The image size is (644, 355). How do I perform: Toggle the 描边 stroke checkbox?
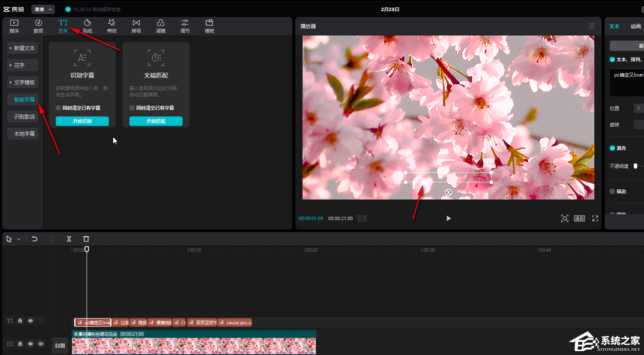point(612,191)
